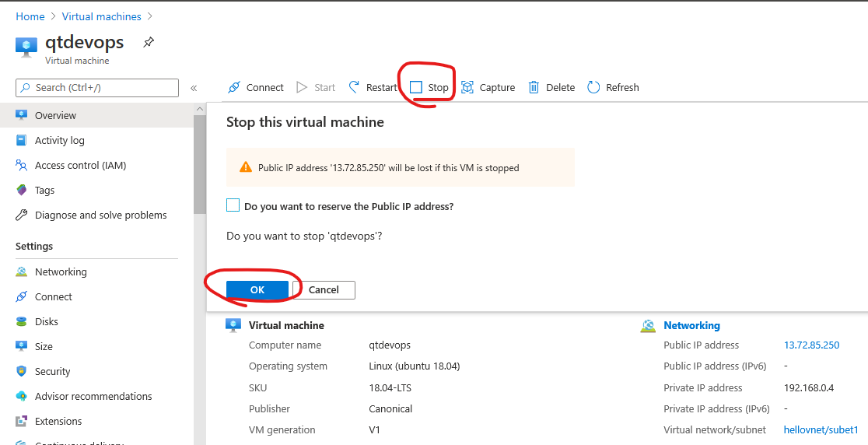
Task: Click the sidebar scrollbar up arrow
Action: 200,109
